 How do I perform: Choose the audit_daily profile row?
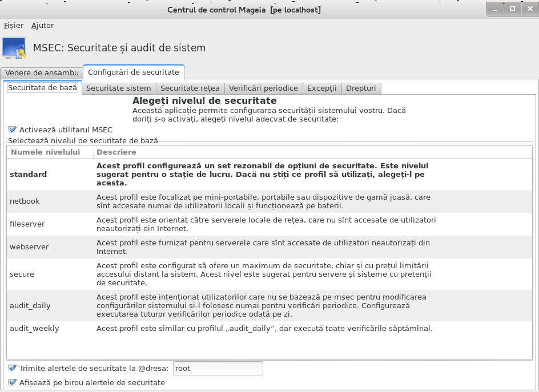click(269, 305)
